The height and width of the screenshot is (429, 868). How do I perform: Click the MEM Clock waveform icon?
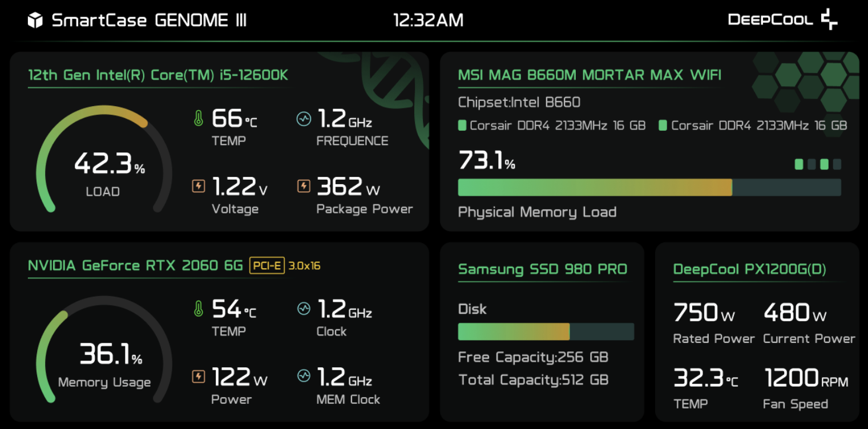(304, 376)
